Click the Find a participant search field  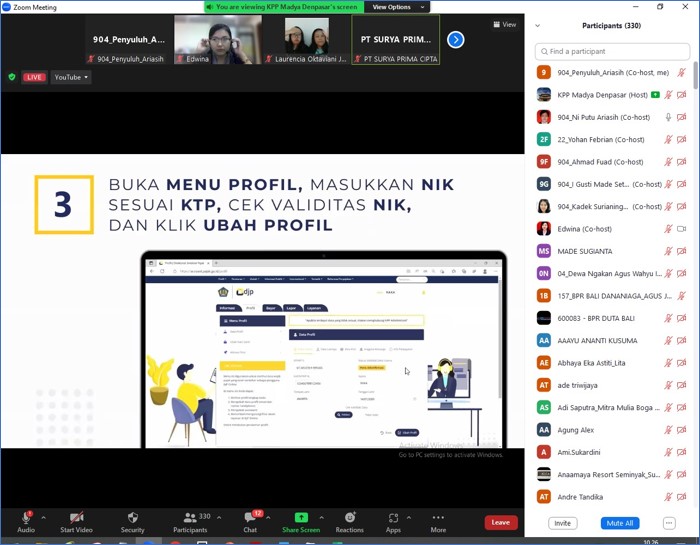(x=612, y=51)
